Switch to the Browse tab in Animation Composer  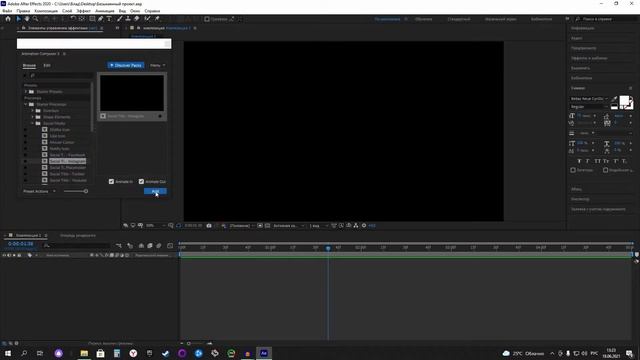point(29,65)
